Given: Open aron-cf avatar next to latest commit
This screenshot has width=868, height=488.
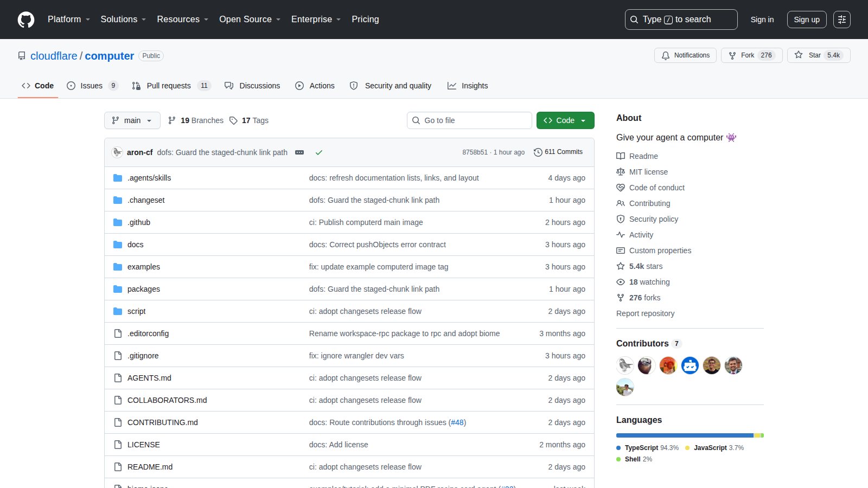Looking at the screenshot, I should [x=117, y=152].
